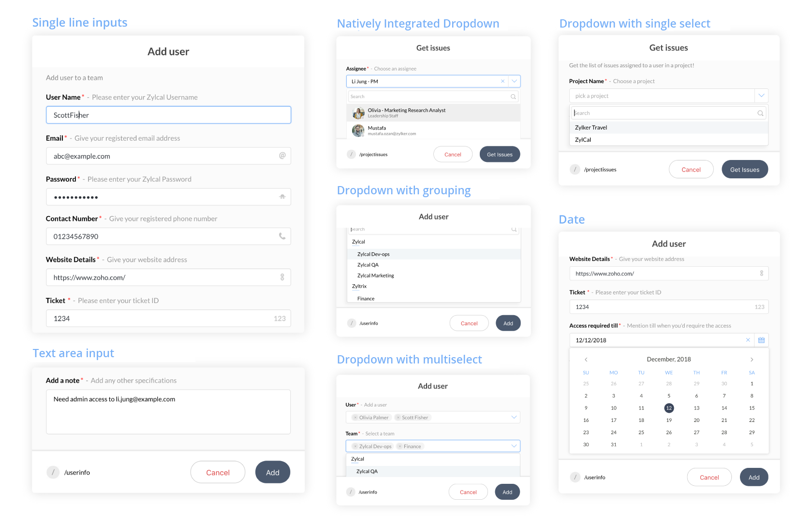The width and height of the screenshot is (812, 522).
Task: Click the @ icon in the Email field
Action: point(282,156)
